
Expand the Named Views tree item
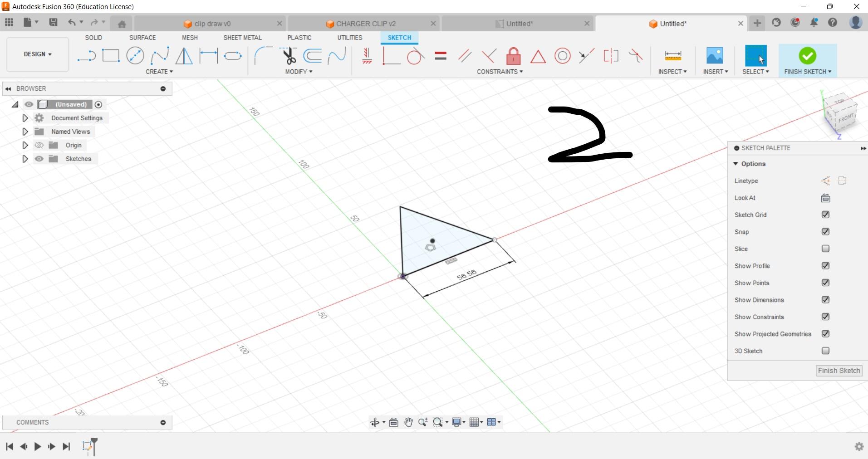(x=25, y=132)
